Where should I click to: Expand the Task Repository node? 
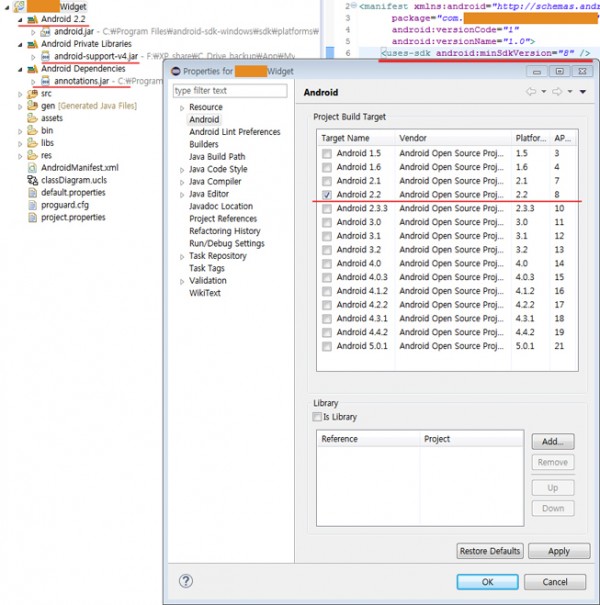[x=182, y=257]
